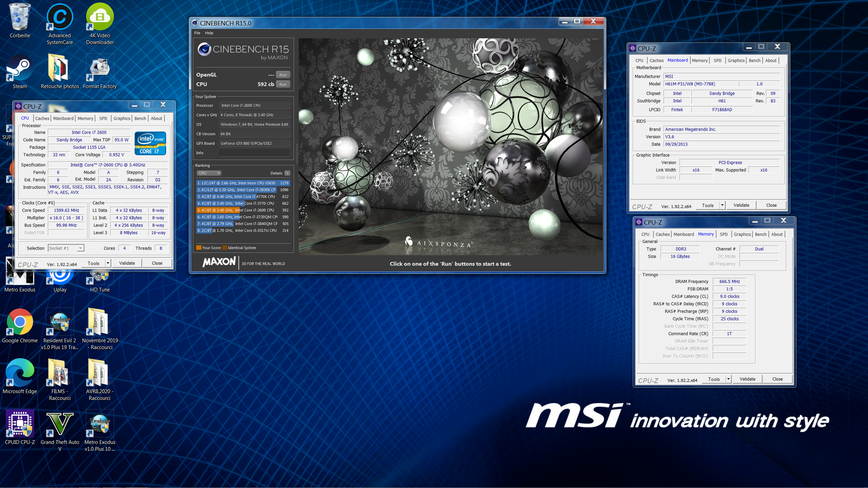Launch Uplay desktop shortcut
The image size is (868, 488).
(60, 280)
